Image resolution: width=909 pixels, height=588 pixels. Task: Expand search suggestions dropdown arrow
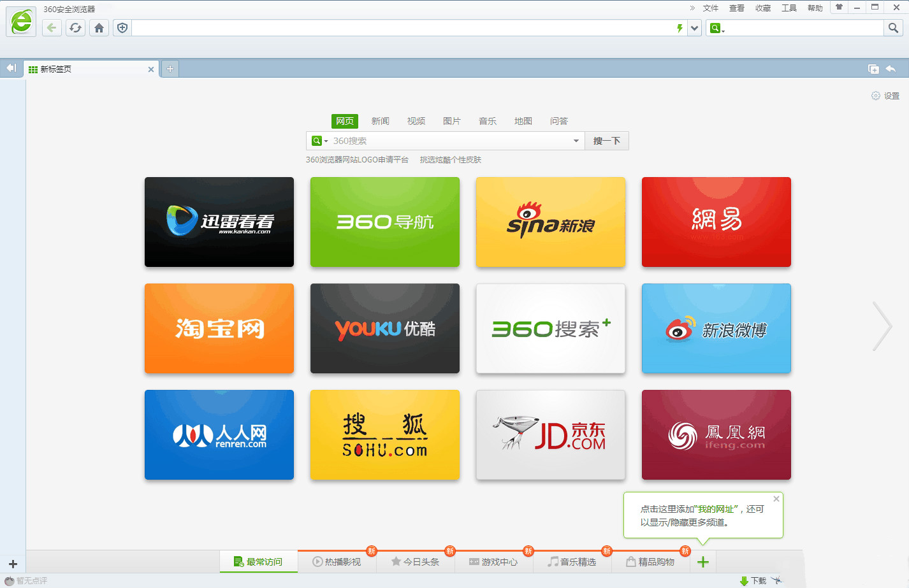pyautogui.click(x=576, y=141)
